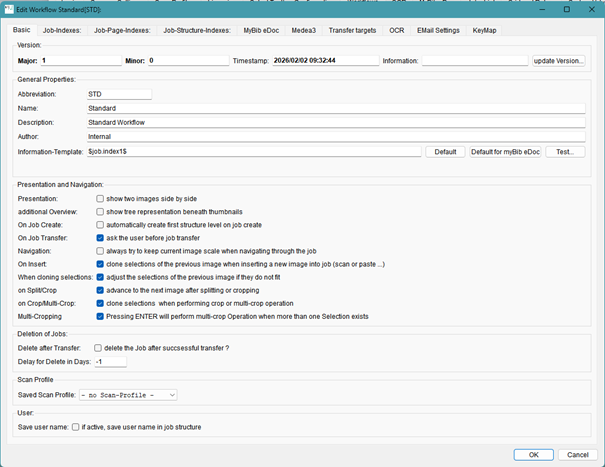Click the Information-Template text field
Image resolution: width=605 pixels, height=467 pixels.
pyautogui.click(x=253, y=152)
